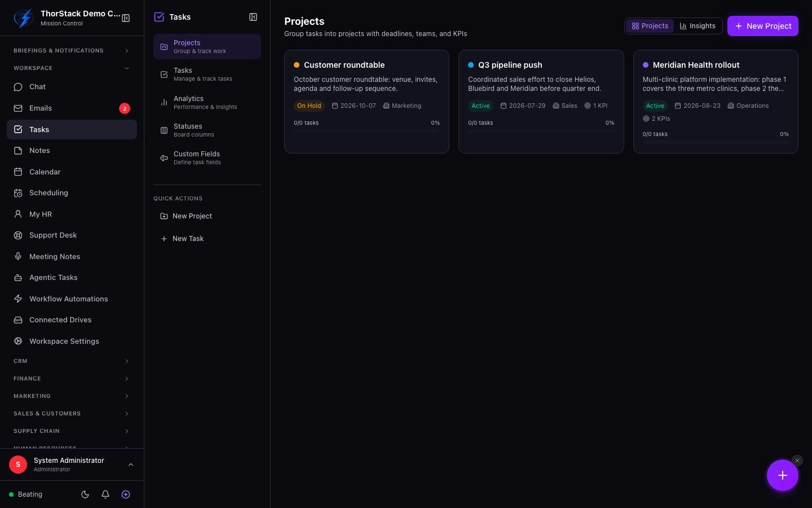Viewport: 812px width, 508px height.
Task: Open Agentic Tasks robot icon
Action: click(x=18, y=278)
